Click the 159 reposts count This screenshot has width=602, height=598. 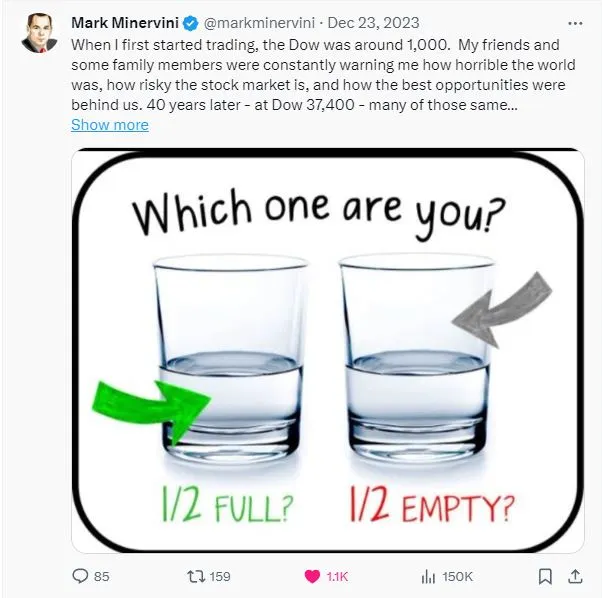(219, 576)
